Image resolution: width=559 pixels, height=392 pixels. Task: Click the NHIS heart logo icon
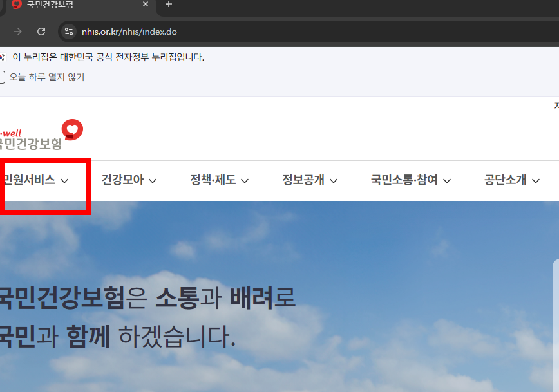[72, 129]
